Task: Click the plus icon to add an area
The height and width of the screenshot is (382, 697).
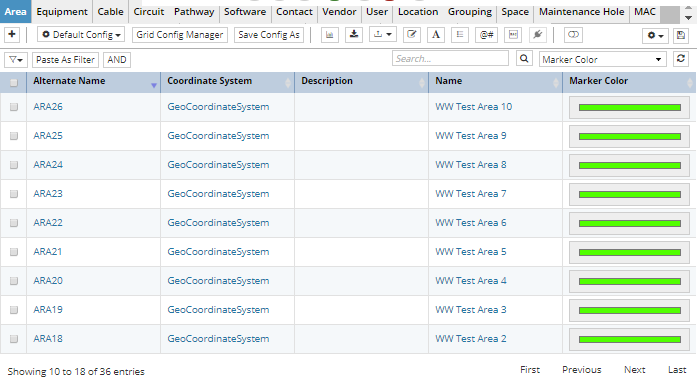Action: 12,34
